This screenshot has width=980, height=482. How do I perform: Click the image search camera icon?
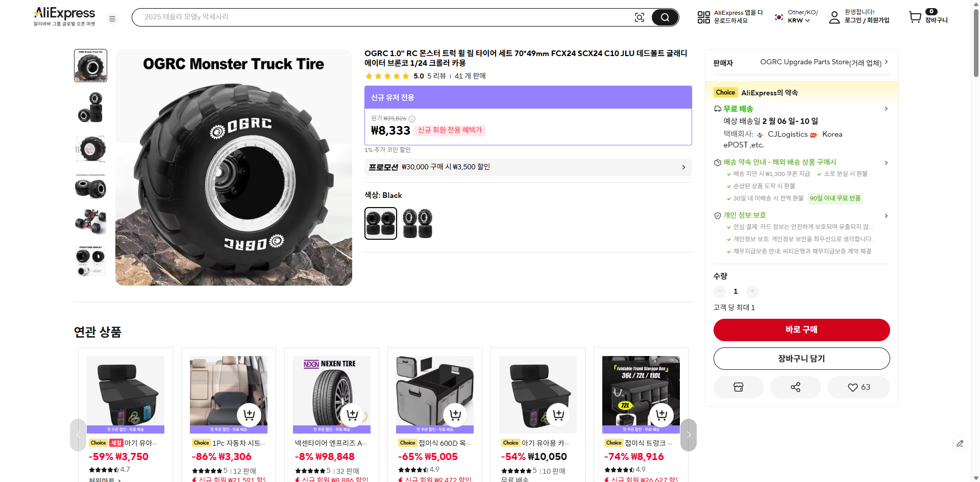(639, 17)
